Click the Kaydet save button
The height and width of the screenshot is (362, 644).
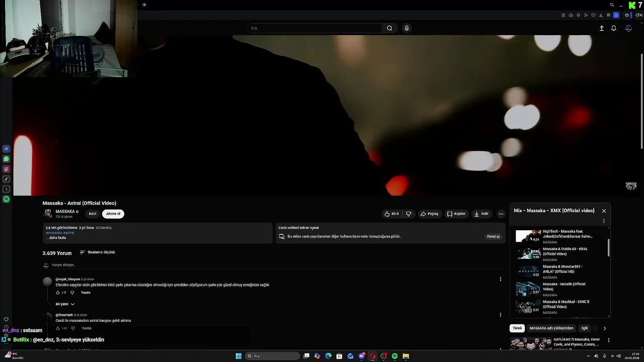point(456,214)
